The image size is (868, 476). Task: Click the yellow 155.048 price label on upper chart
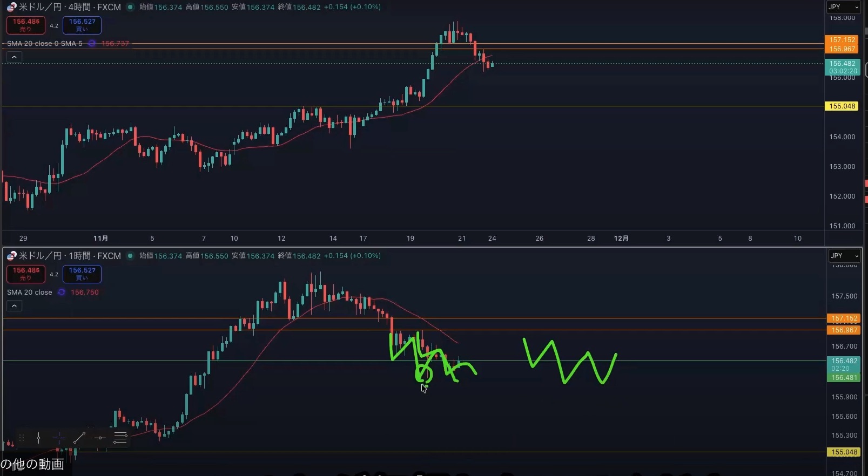842,106
